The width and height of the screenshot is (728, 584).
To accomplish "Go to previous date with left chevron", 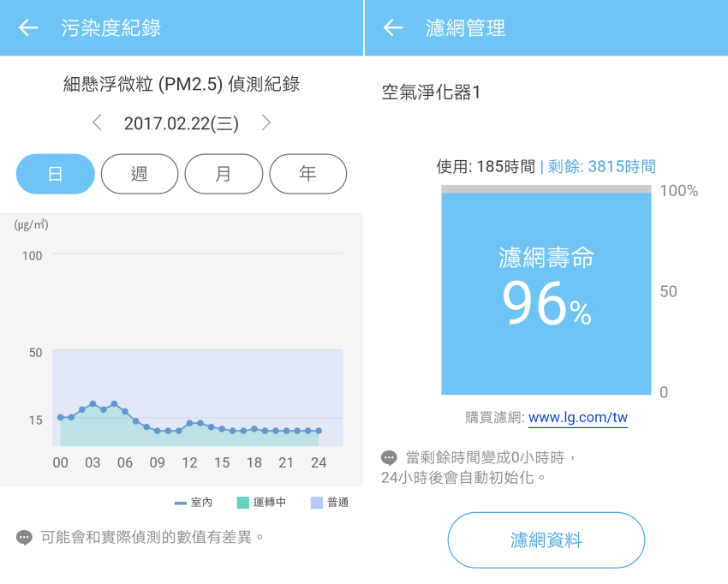I will point(97,122).
